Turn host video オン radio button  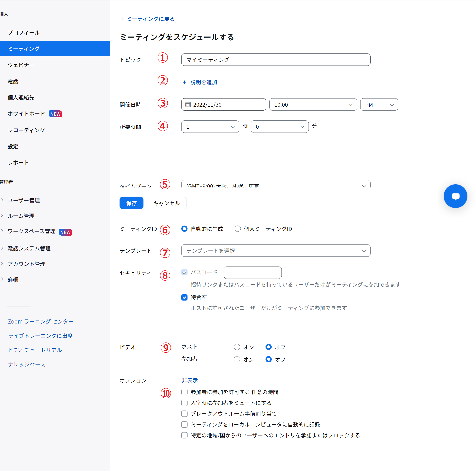coord(237,347)
